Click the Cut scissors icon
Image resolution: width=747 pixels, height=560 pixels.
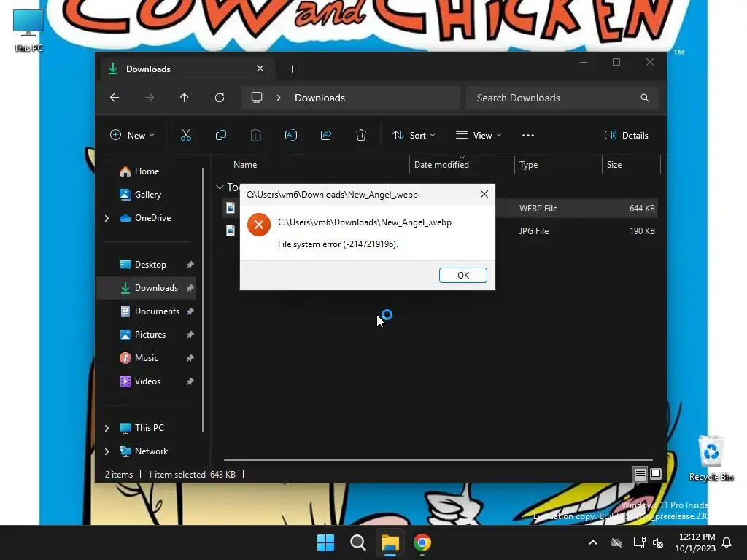pos(186,135)
